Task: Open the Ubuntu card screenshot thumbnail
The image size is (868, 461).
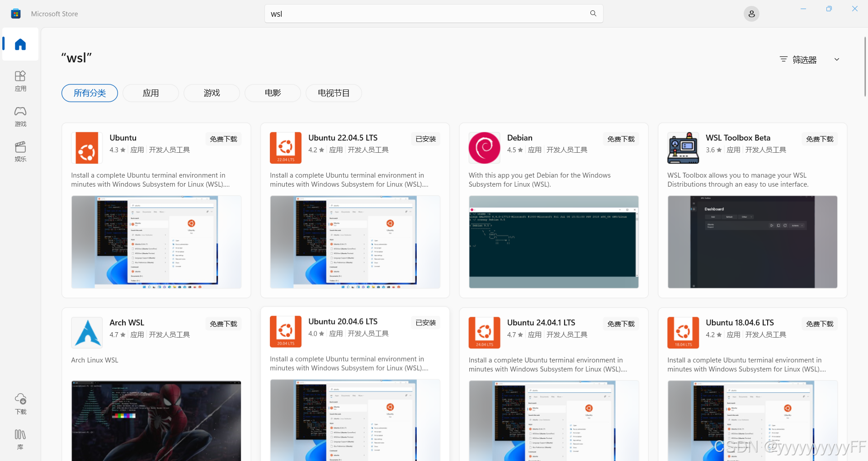Action: point(156,242)
